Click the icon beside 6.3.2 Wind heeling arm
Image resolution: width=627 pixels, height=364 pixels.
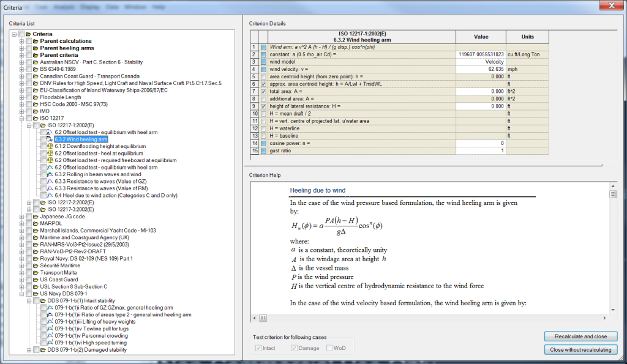pos(50,139)
